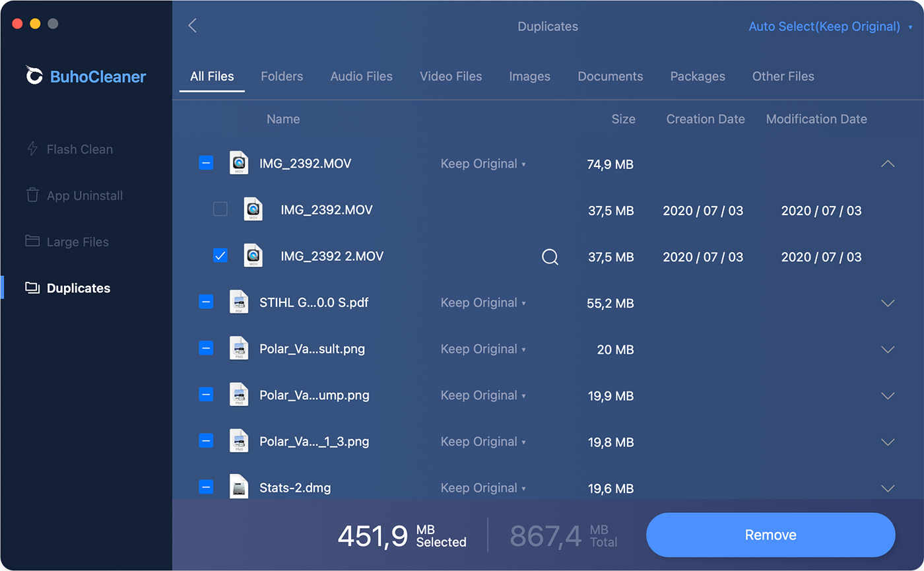Click the 867,4 MB Total value
924x571 pixels.
pyautogui.click(x=564, y=536)
